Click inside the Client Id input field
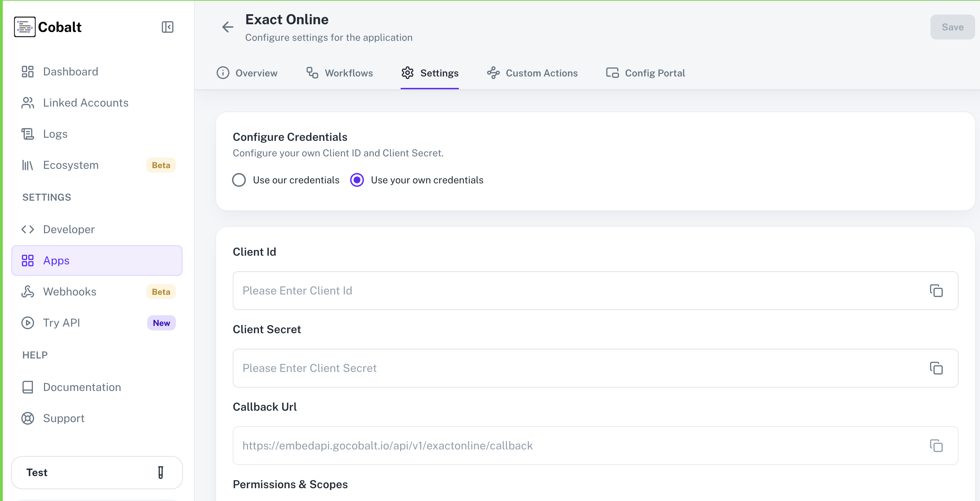The width and height of the screenshot is (980, 501). [456, 290]
